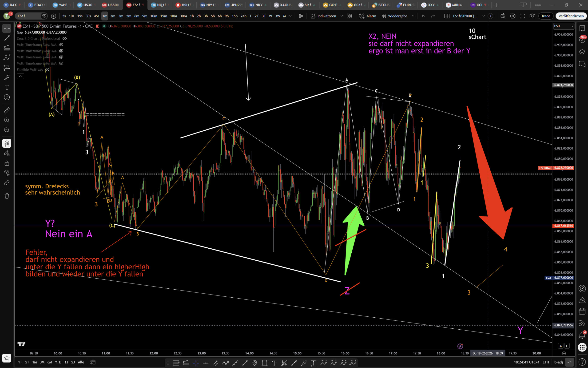Expand the Wiedergabe replay dropdown arrow
This screenshot has height=368, width=588.
[x=413, y=16]
